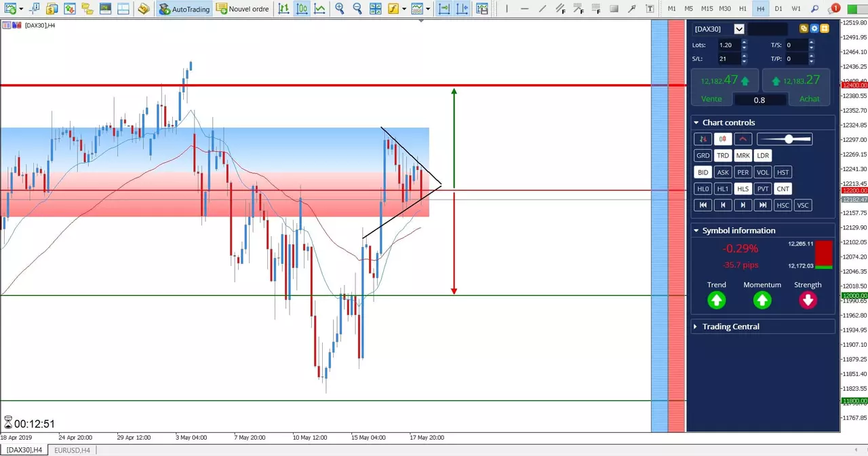
Task: Click the blue gear settings icon
Action: click(x=814, y=28)
